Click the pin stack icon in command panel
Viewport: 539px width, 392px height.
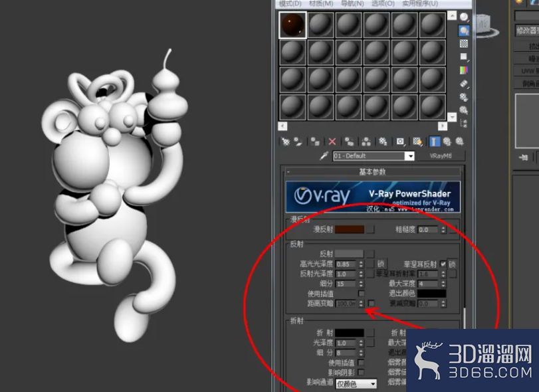pos(524,157)
